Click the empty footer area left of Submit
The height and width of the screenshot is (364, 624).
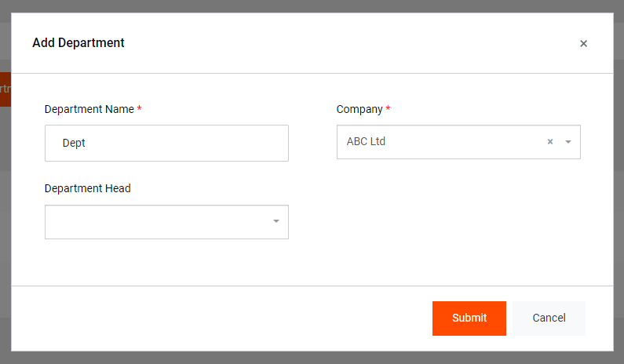(x=220, y=318)
